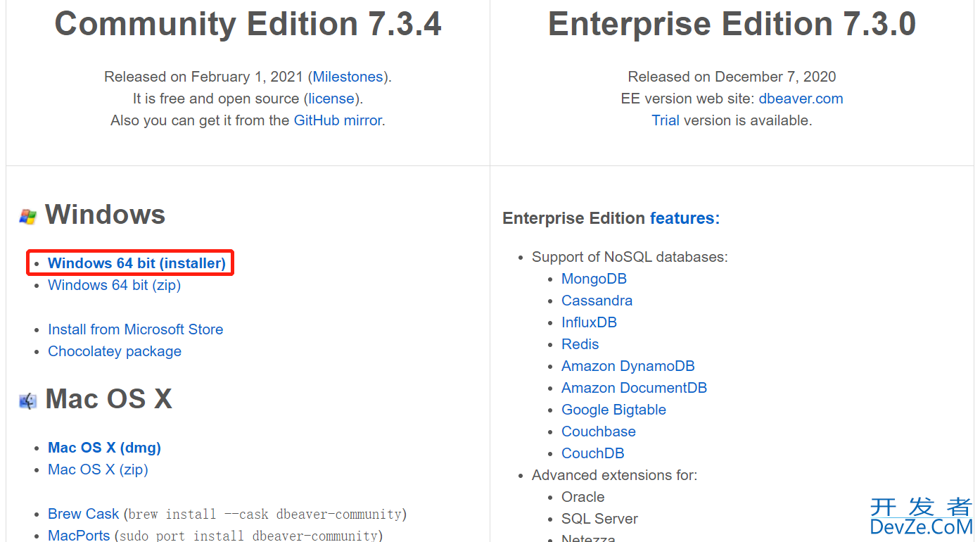Open the MongoDB link
The image size is (980, 542).
pyautogui.click(x=594, y=279)
